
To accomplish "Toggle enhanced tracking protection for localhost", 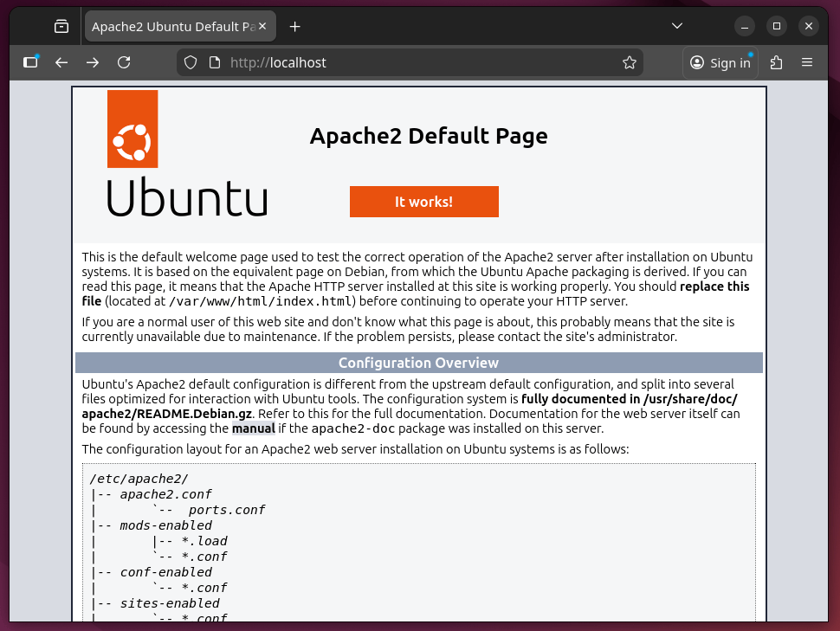I will click(190, 62).
